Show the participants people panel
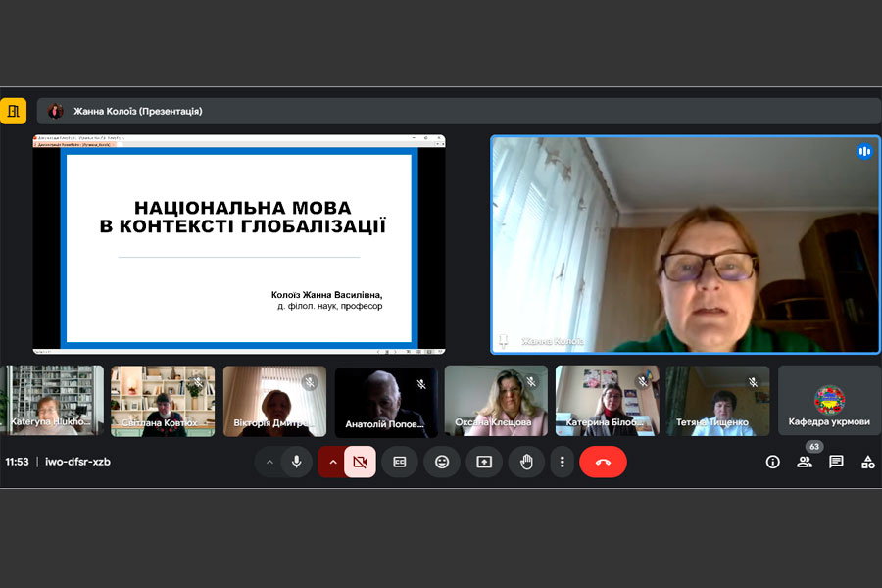 click(805, 462)
